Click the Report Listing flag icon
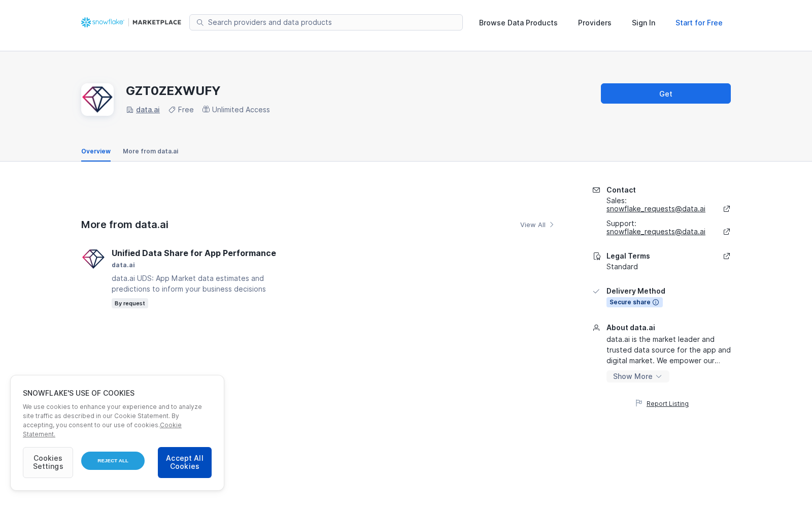Image resolution: width=812 pixels, height=508 pixels. 639,403
